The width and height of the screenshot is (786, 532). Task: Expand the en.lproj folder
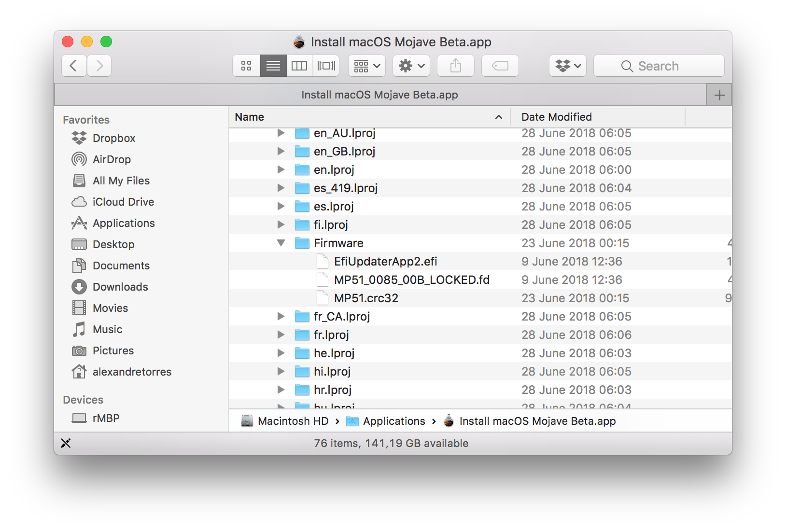(x=281, y=169)
